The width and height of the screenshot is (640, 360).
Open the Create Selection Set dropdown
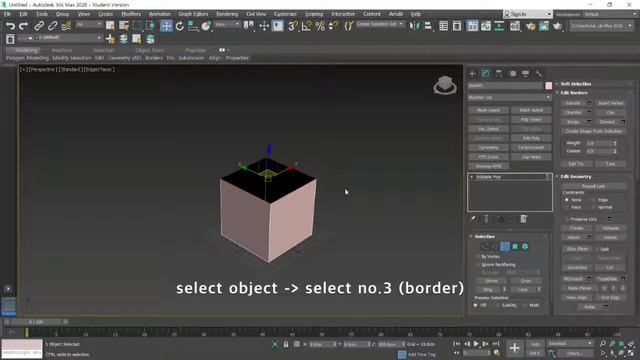pyautogui.click(x=380, y=24)
